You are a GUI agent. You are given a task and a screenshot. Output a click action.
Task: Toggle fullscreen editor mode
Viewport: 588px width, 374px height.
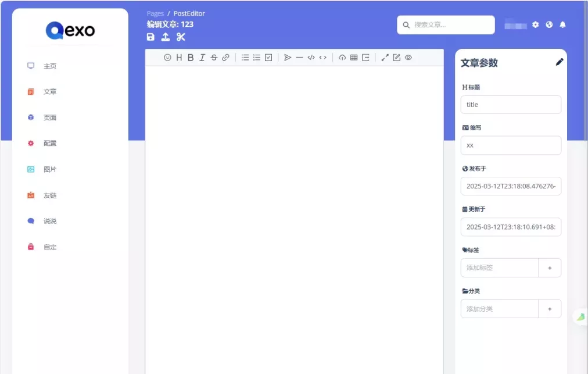[x=385, y=58]
